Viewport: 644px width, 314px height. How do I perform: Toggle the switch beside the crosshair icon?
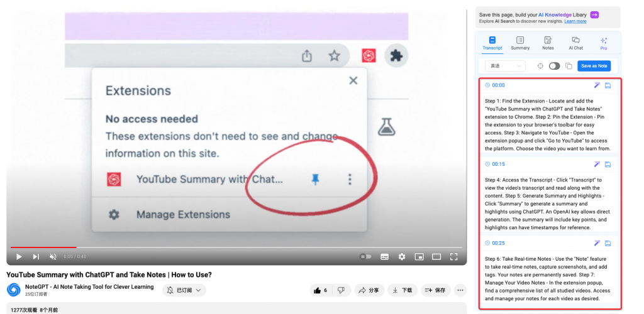(x=555, y=66)
